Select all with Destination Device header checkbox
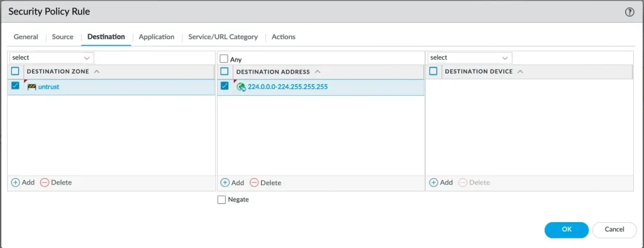Viewport: 644px width, 248px height. point(433,71)
